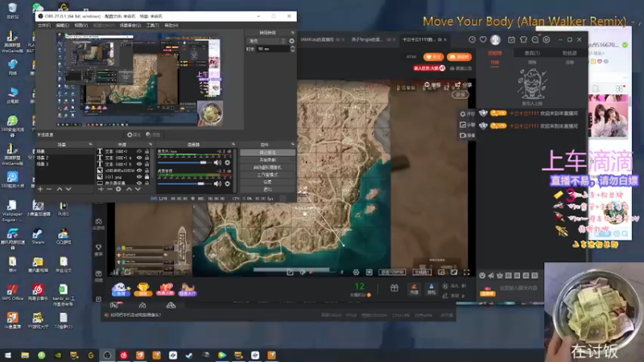This screenshot has height=362, width=644.
Task: Pop out the 场景 scenes dock panel
Action: coord(90,145)
